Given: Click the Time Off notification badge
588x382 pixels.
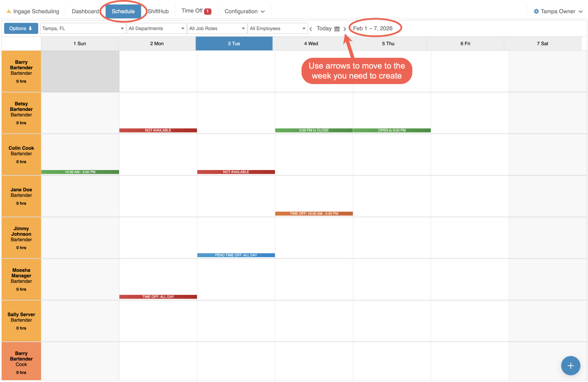Looking at the screenshot, I should [x=208, y=11].
